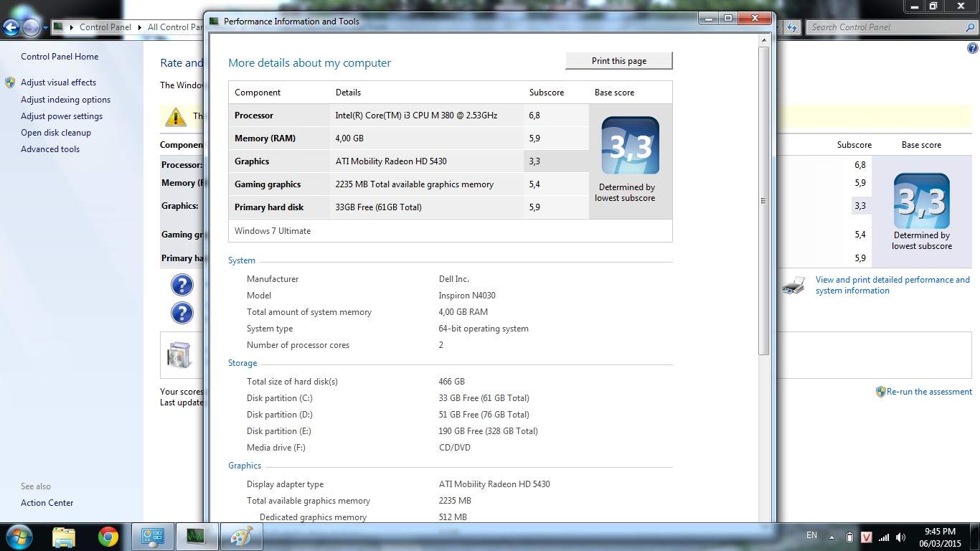Click the printer icon in Control Panel
The image size is (980, 551).
click(793, 286)
